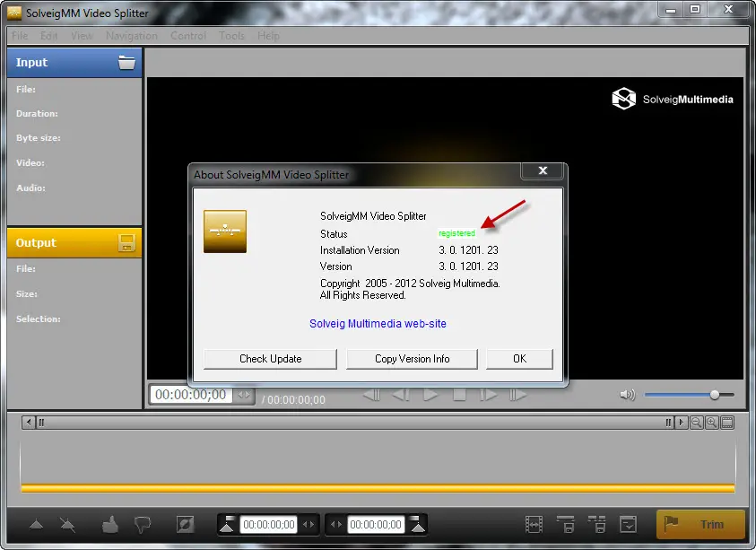Click the yellow Video Splitter logo icon
Image resolution: width=756 pixels, height=550 pixels.
[225, 231]
